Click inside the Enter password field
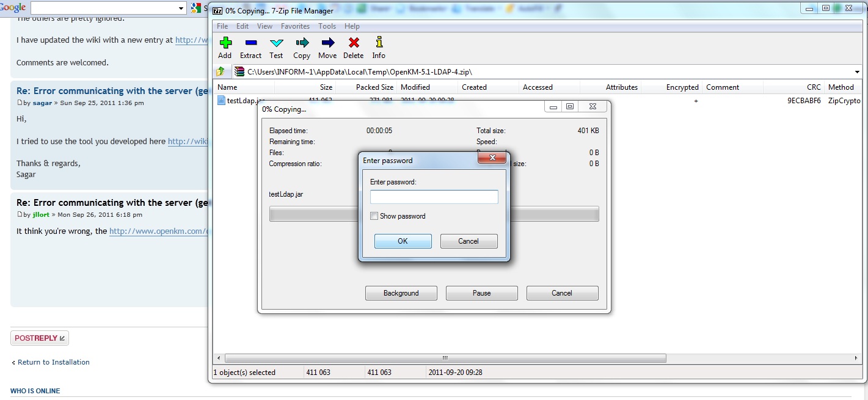This screenshot has width=868, height=400. click(434, 197)
